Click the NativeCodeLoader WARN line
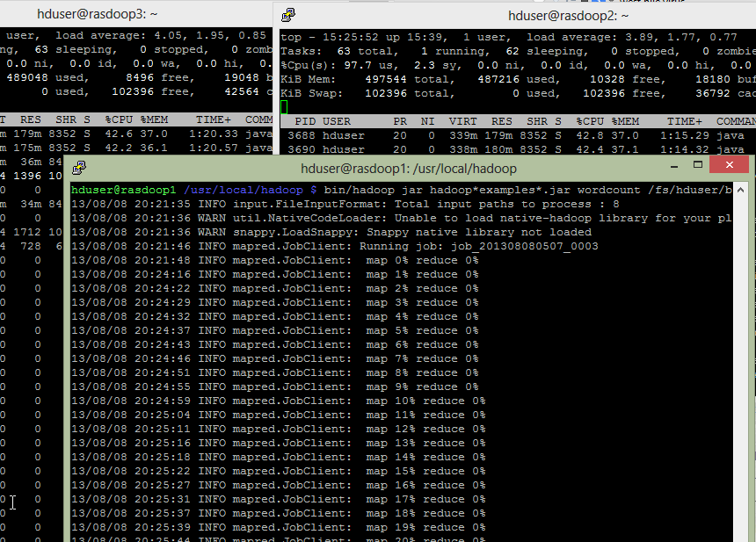The height and width of the screenshot is (542, 756). coord(401,218)
